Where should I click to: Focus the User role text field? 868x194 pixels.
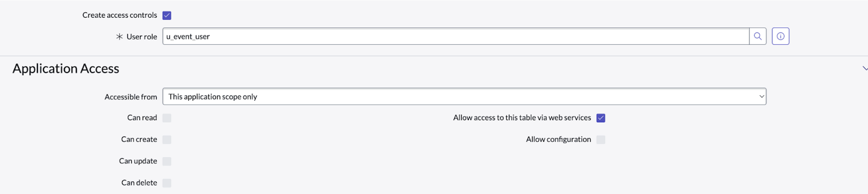click(x=456, y=37)
